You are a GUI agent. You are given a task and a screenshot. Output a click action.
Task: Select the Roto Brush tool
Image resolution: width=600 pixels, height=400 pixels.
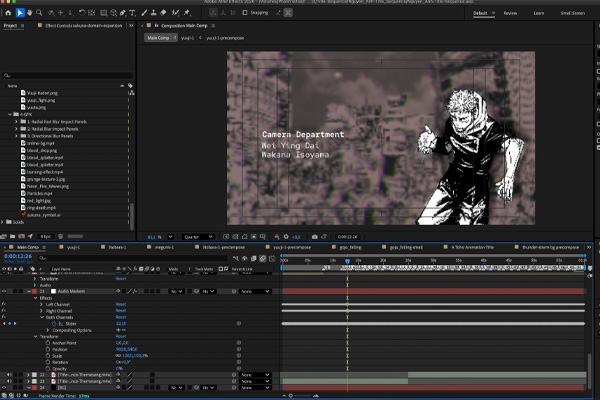pyautogui.click(x=175, y=13)
